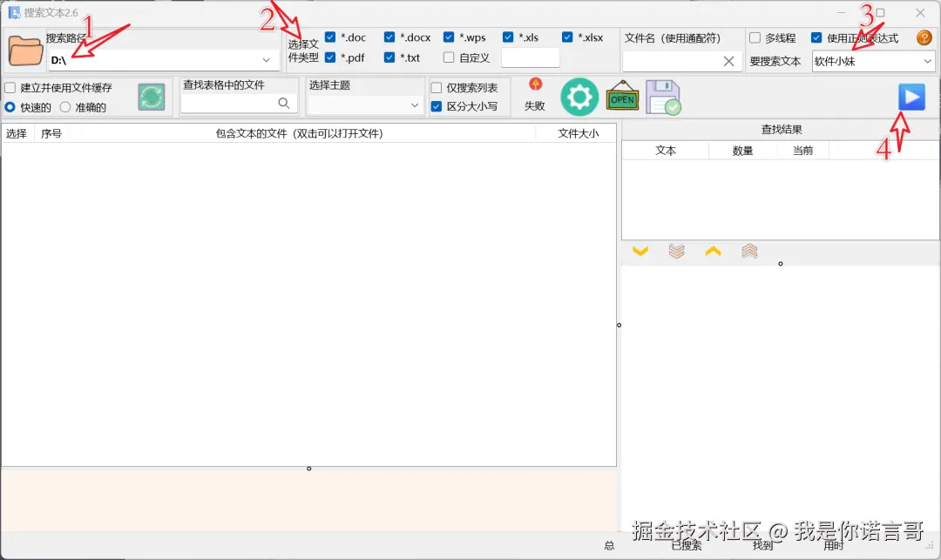Toggle 使用正则表达式 regex checkbox
The height and width of the screenshot is (560, 941).
tap(816, 37)
